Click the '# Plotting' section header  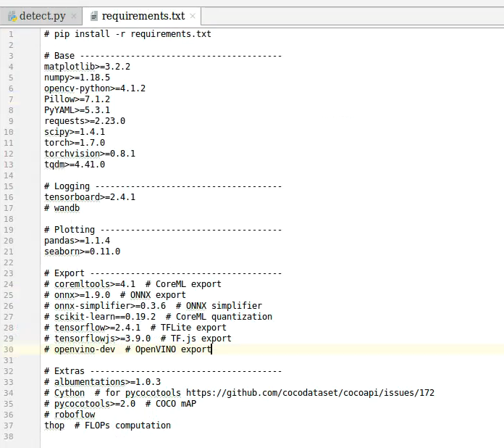pyautogui.click(x=163, y=230)
